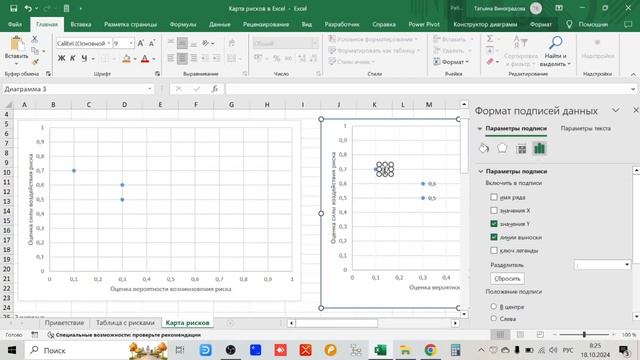Viewport: 640px width, 360px height.
Task: Click the Accessibility check status bar icon
Action: click(x=51, y=335)
